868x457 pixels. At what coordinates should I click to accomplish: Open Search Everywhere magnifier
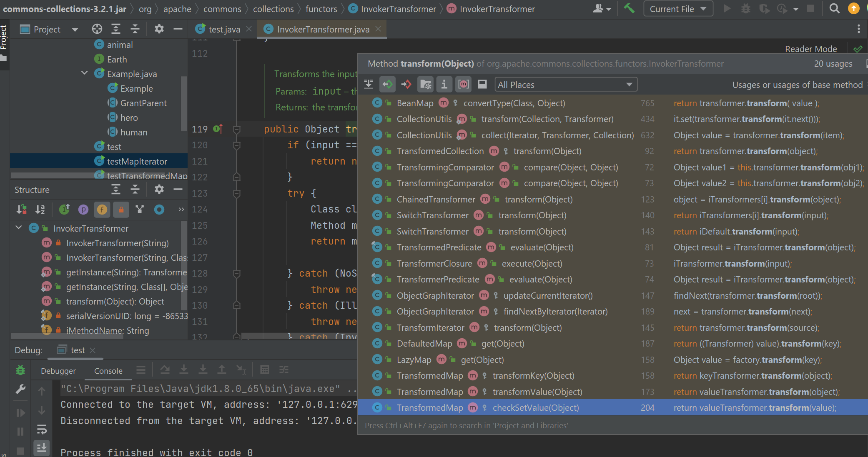834,9
